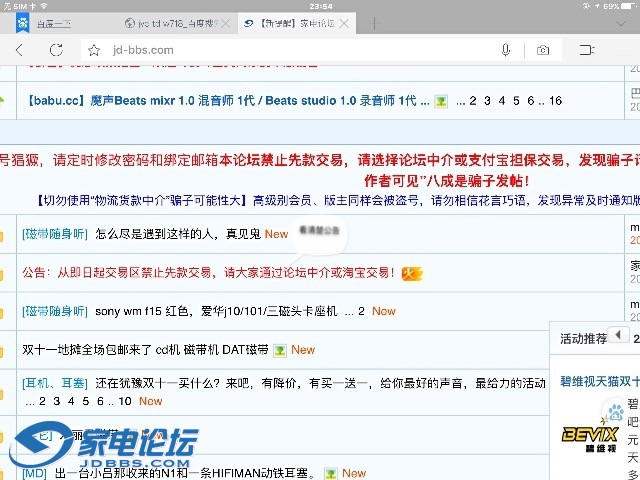Tap the jd-bbs.com address bar
This screenshot has height=480, width=640.
coord(290,50)
